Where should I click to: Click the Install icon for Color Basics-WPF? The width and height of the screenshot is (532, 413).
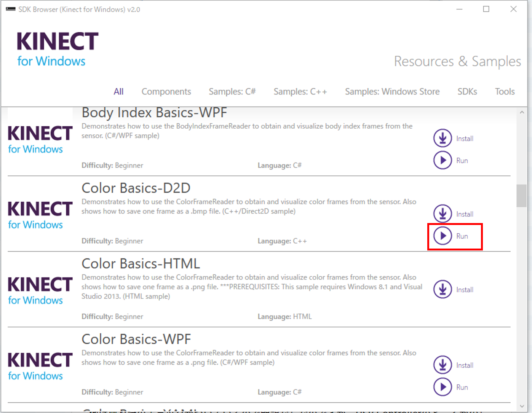[443, 365]
